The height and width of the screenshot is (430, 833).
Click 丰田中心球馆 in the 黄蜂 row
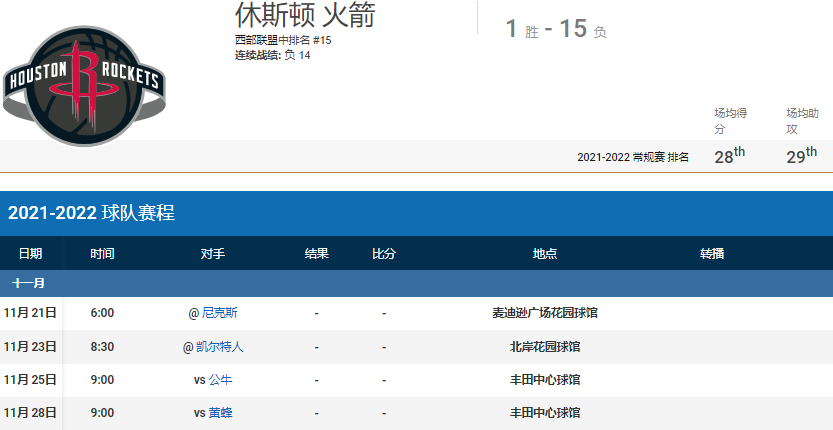(x=545, y=413)
